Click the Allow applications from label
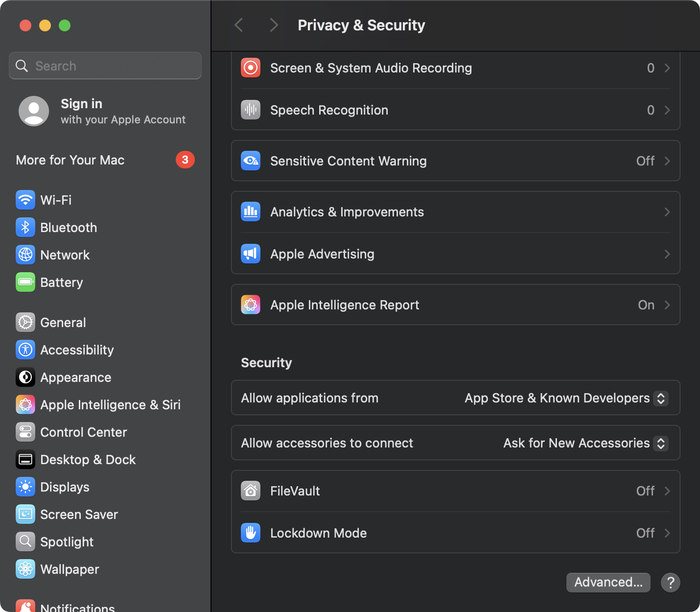Screen dimensions: 700x612 [x=310, y=398]
